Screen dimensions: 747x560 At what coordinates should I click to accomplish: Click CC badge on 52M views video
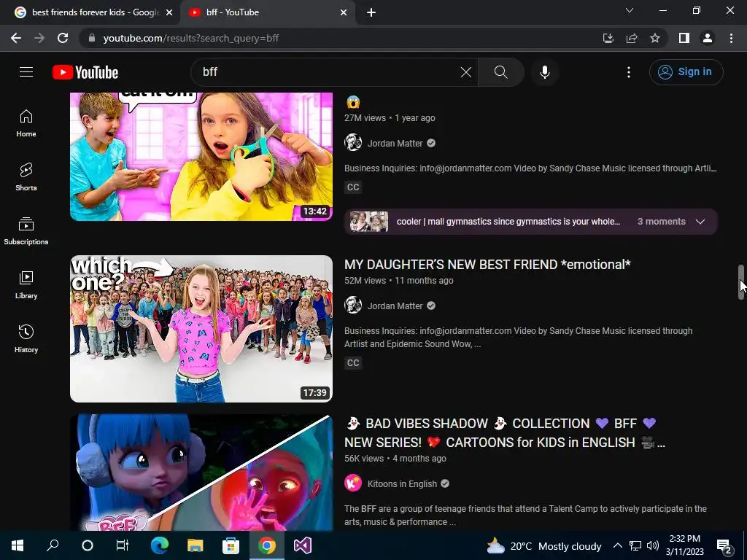pyautogui.click(x=353, y=363)
